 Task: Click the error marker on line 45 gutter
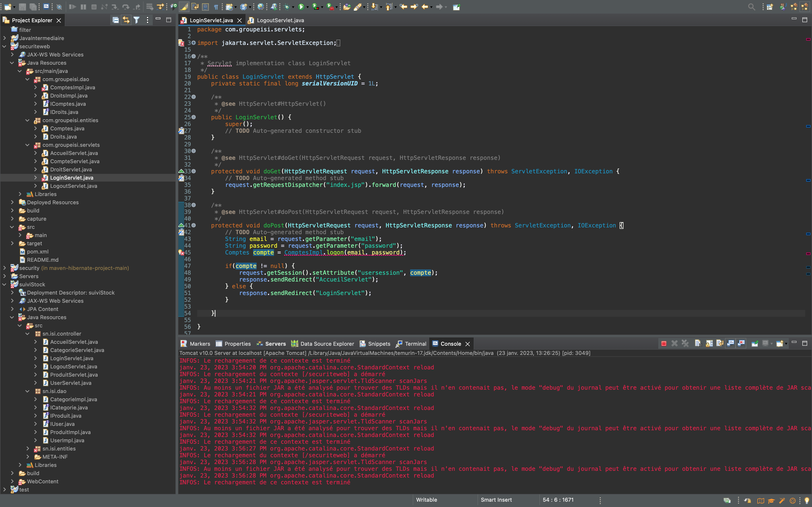click(181, 253)
